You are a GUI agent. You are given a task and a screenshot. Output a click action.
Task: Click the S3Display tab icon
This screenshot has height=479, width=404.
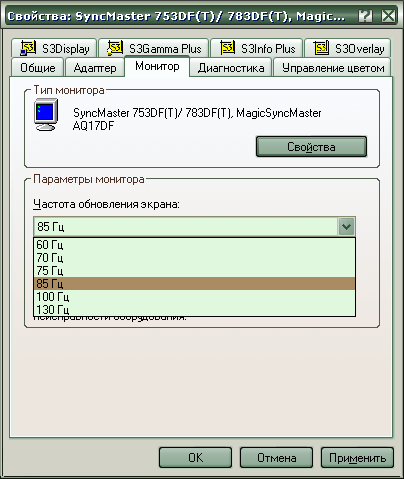tap(28, 48)
